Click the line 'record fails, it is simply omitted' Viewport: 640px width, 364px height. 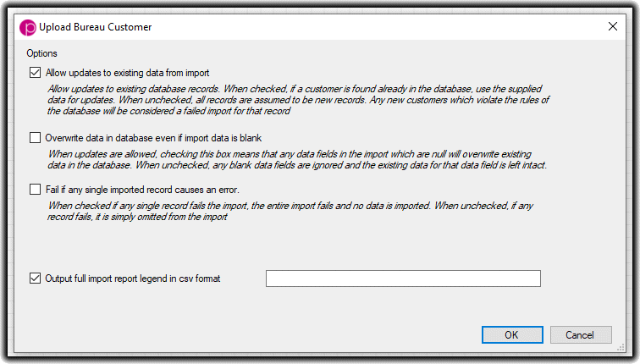pyautogui.click(x=139, y=217)
